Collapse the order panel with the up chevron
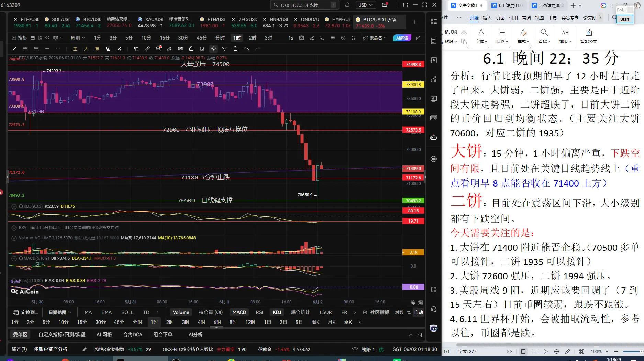Image resolution: width=644 pixels, height=361 pixels. [410, 335]
